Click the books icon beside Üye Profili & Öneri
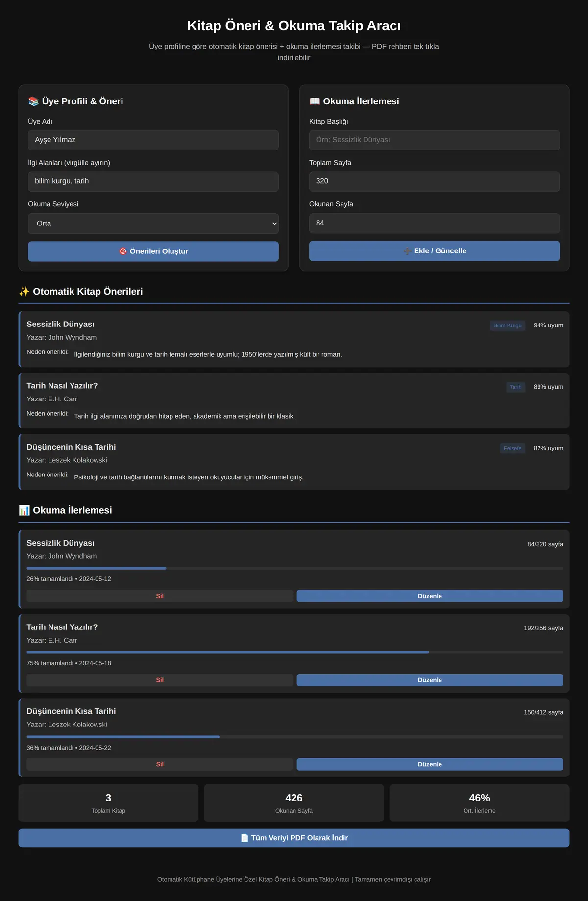 tap(33, 101)
